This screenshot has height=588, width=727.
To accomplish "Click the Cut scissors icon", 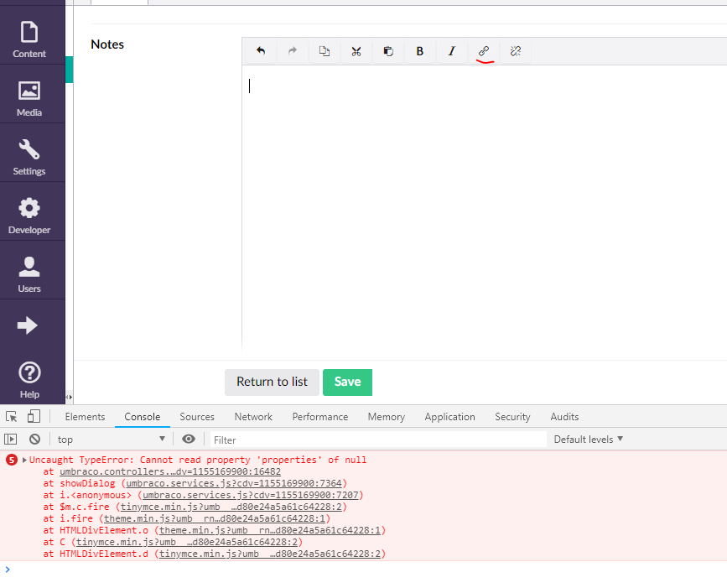I will click(x=356, y=51).
